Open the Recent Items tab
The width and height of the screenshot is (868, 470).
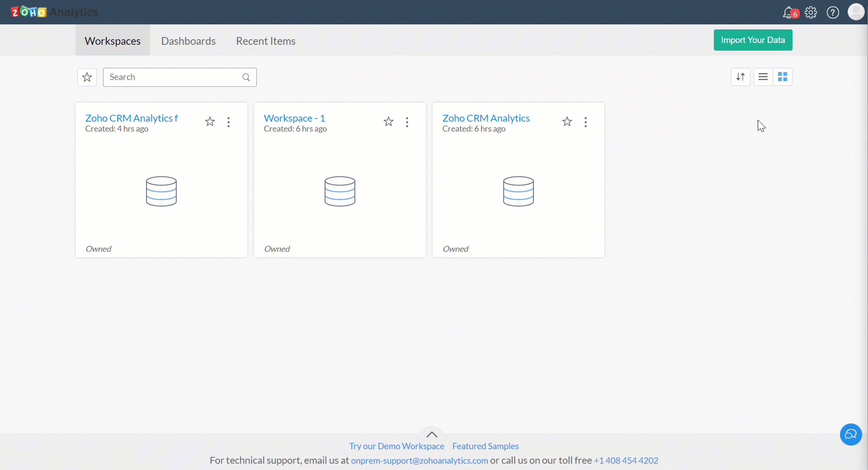pos(266,41)
